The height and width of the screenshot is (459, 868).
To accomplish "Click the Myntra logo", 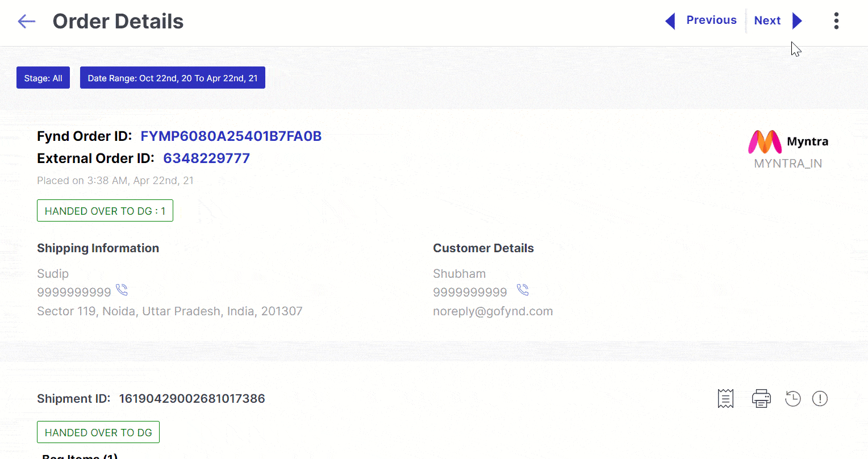I will click(765, 142).
